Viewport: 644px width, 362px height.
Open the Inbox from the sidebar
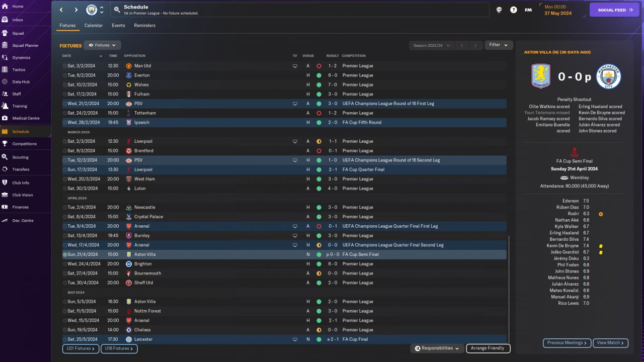[18, 20]
